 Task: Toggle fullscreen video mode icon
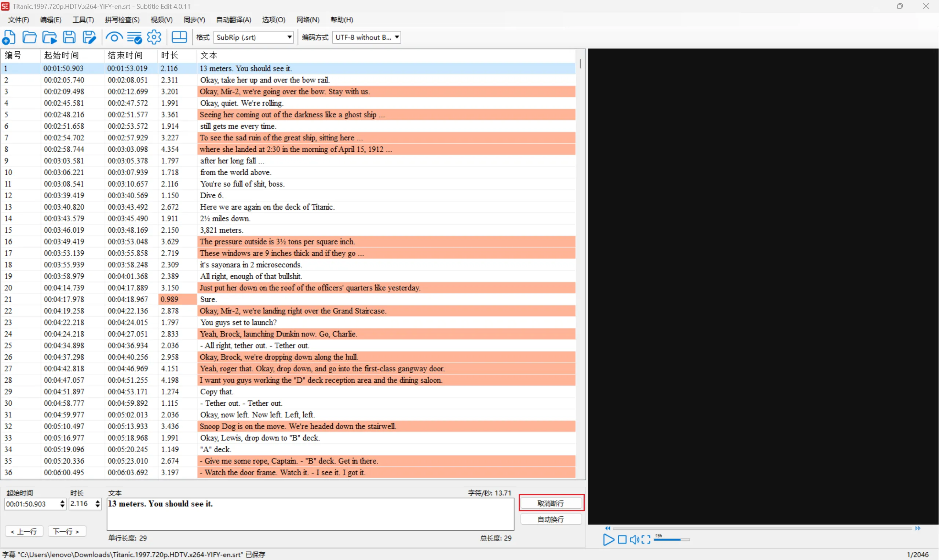646,539
